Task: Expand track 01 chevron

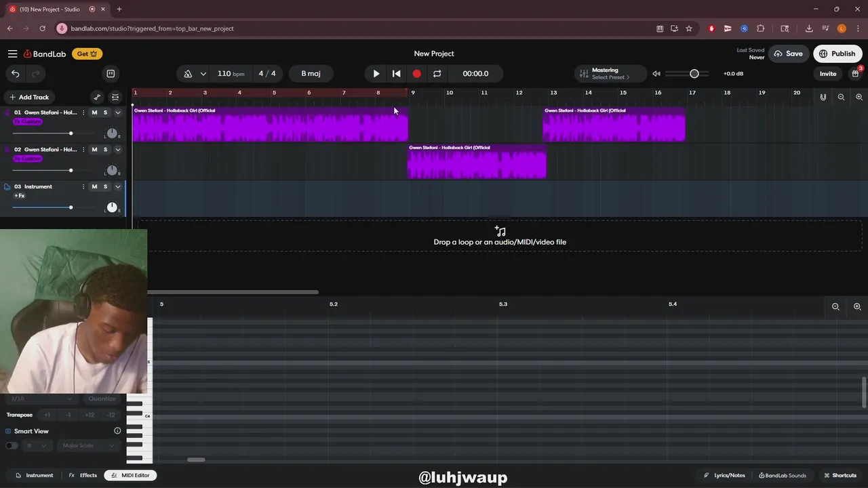Action: [117, 113]
